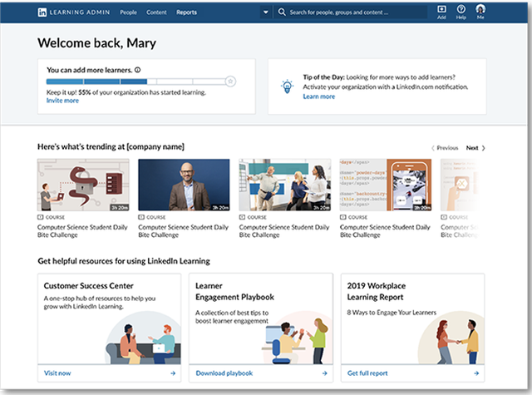Click the Next carousel button text
The height and width of the screenshot is (395, 532).
[x=472, y=148]
